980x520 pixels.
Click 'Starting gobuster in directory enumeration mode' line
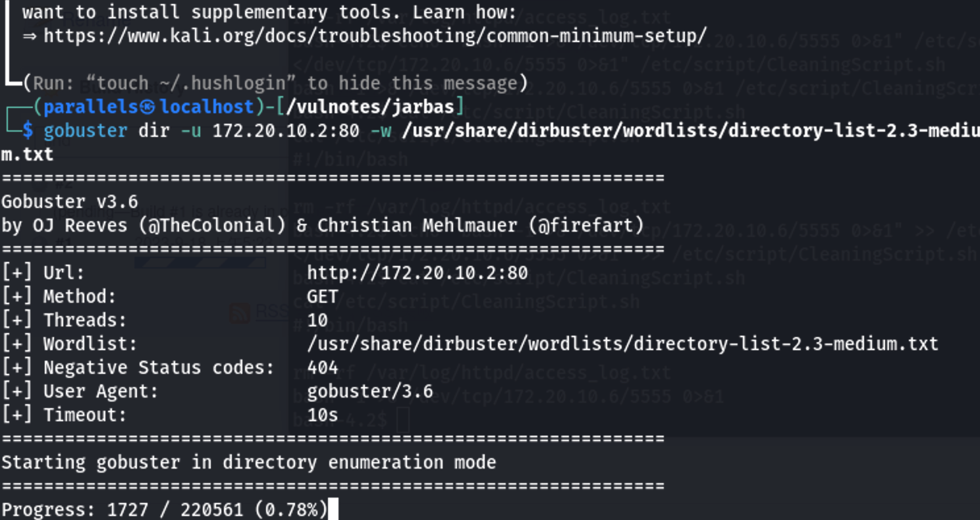coord(248,462)
